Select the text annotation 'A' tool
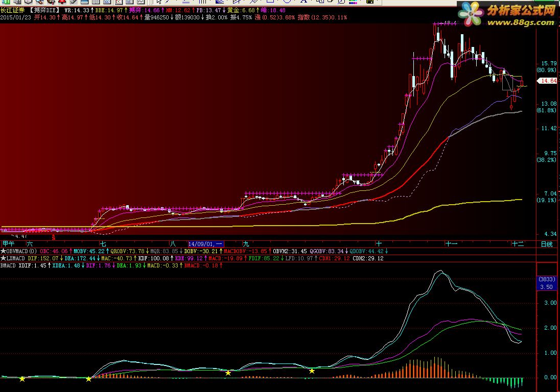The image size is (560, 392). click(x=304, y=2)
